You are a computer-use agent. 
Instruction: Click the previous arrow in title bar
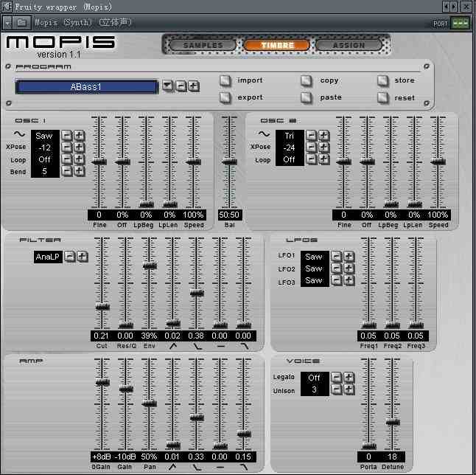pos(447,6)
